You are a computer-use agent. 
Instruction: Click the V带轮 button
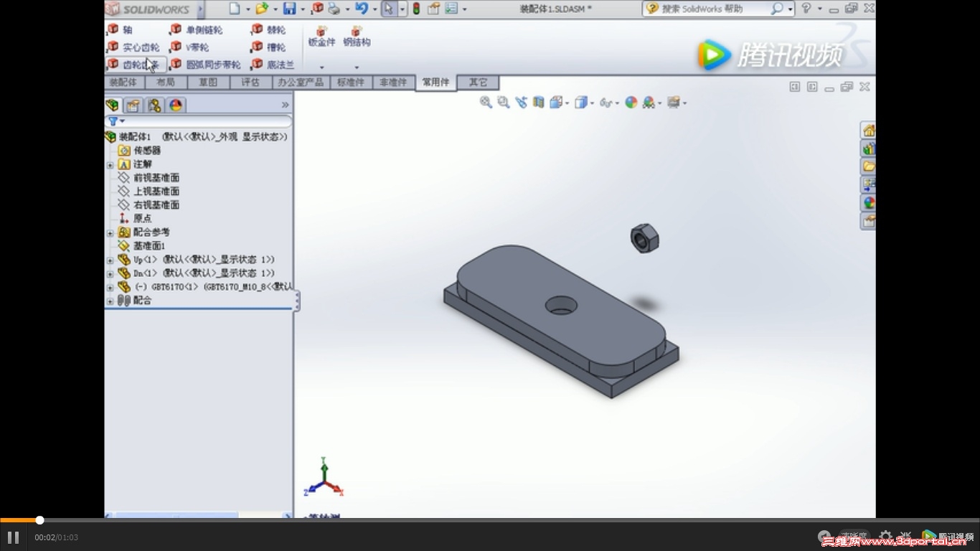190,47
